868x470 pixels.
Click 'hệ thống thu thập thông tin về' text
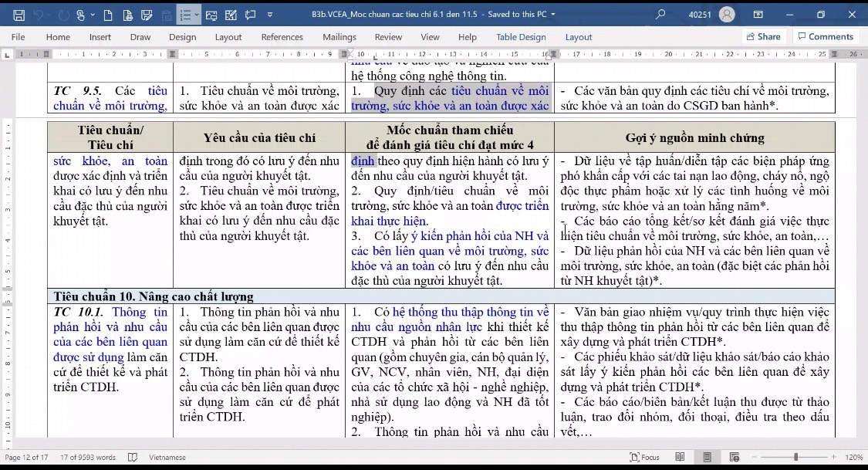471,313
